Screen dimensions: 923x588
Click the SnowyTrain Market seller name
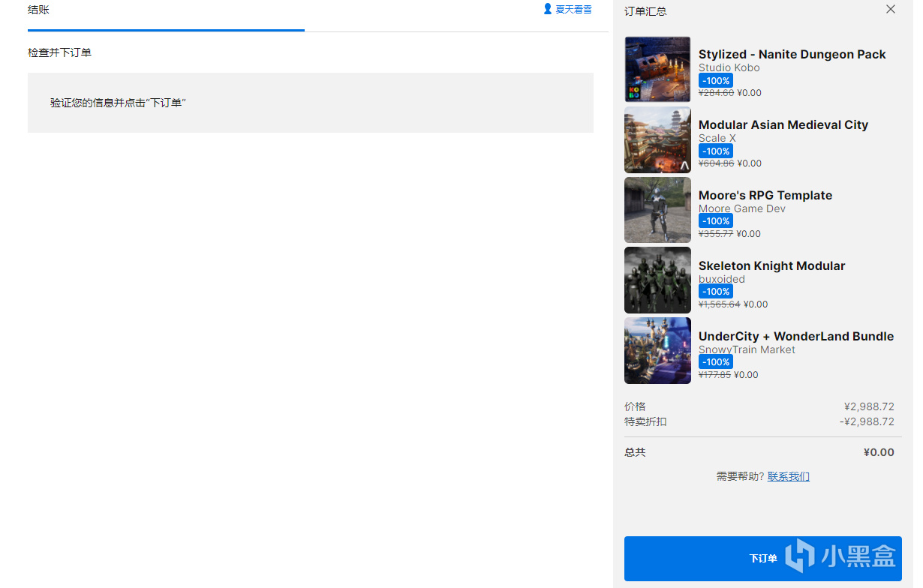click(747, 349)
